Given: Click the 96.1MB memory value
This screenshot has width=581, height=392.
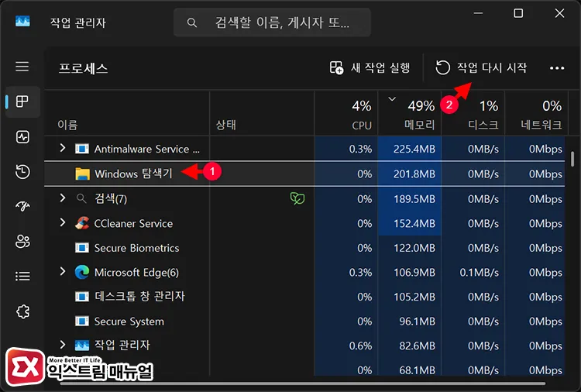Looking at the screenshot, I should [417, 322].
